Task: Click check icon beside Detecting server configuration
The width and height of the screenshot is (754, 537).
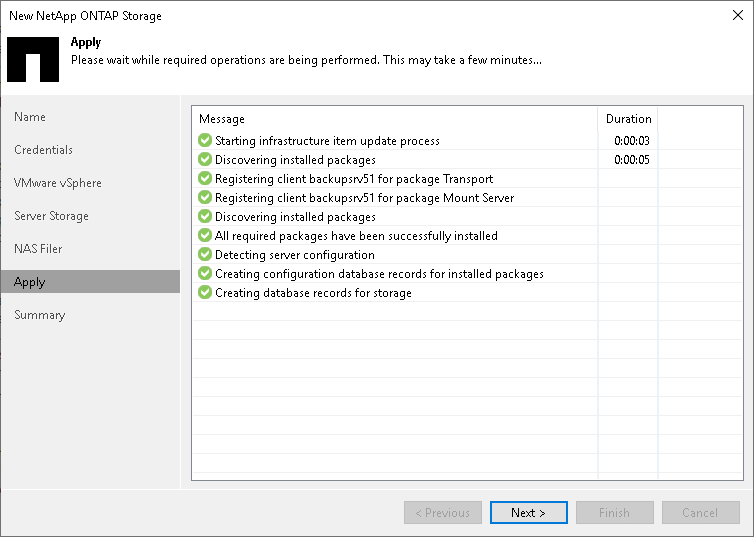Action: [x=205, y=254]
